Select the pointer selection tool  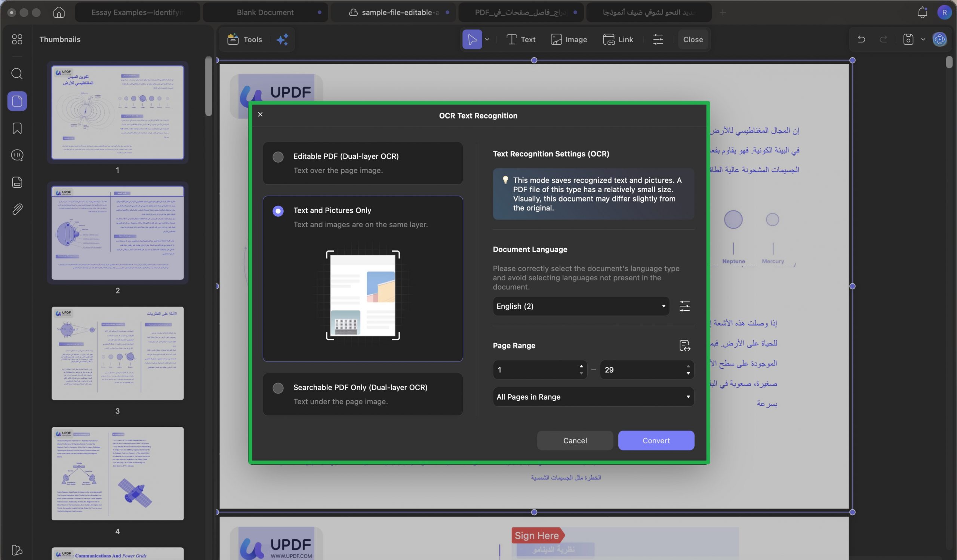[x=472, y=40]
